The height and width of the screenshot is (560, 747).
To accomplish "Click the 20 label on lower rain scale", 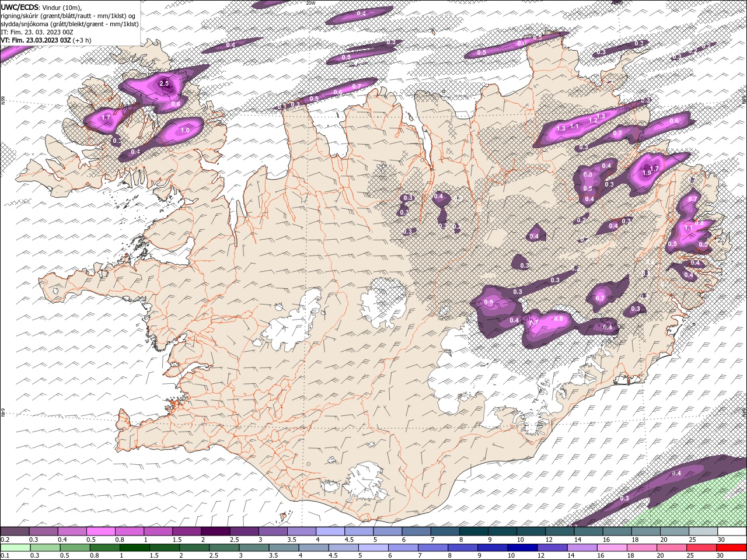I will click(x=661, y=556).
